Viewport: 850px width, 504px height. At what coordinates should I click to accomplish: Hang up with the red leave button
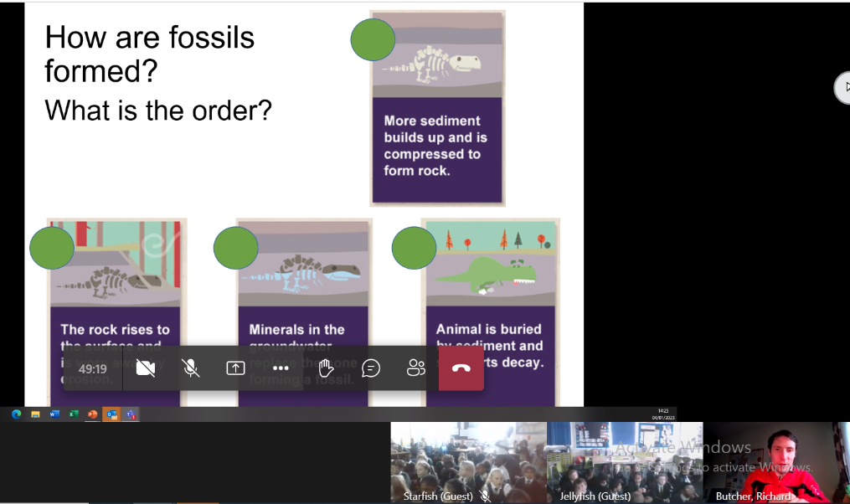tap(461, 368)
